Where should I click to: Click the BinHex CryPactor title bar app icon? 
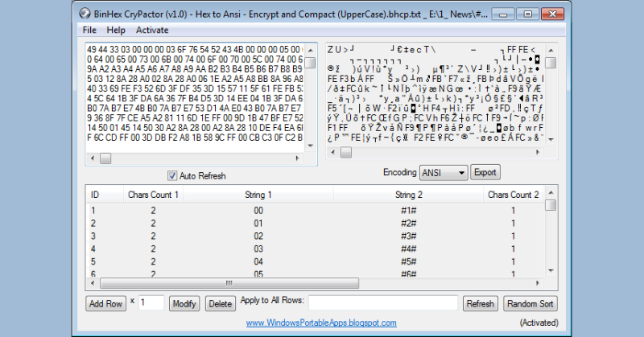85,14
